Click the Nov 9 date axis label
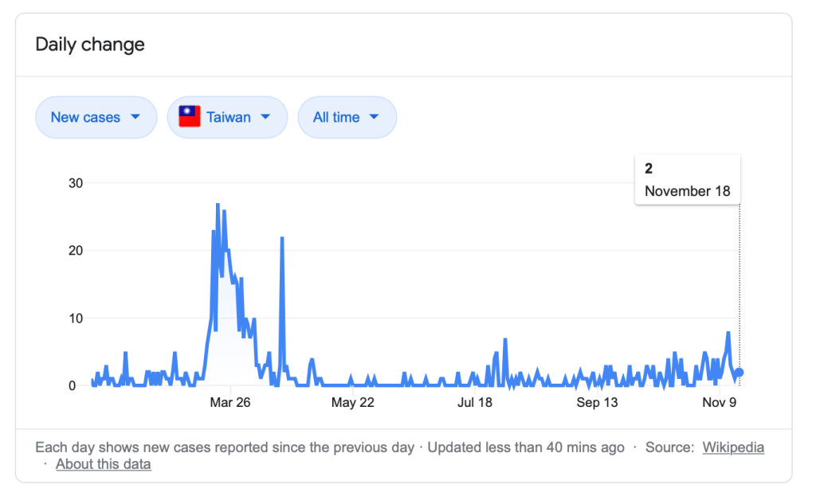This screenshot has width=816, height=504. pyautogui.click(x=719, y=403)
